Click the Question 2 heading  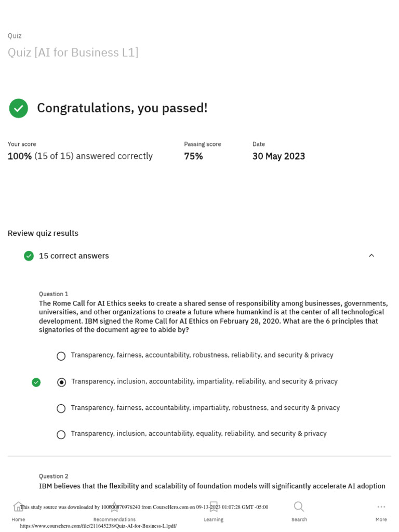pyautogui.click(x=54, y=476)
